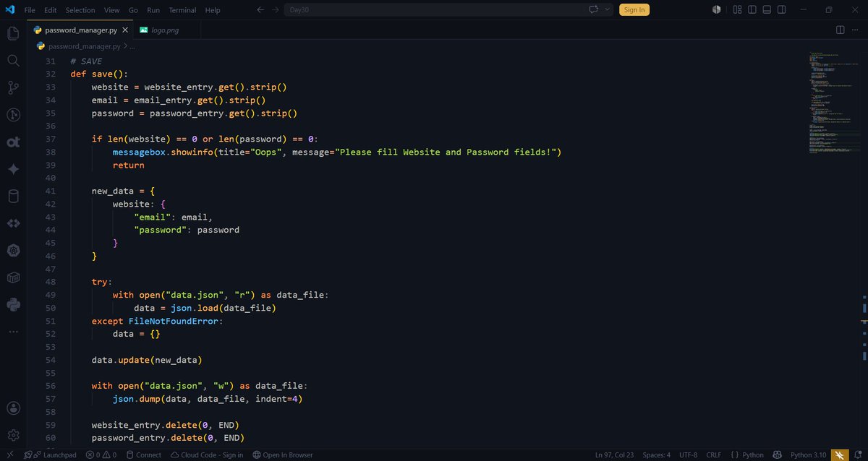Open Customize Layout icon in title bar
The image size is (868, 461).
click(x=737, y=9)
